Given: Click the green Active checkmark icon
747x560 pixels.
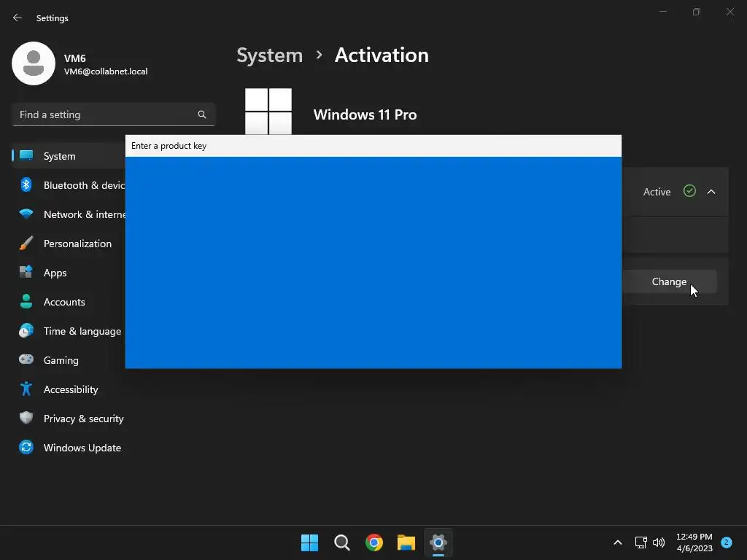Looking at the screenshot, I should click(x=689, y=191).
